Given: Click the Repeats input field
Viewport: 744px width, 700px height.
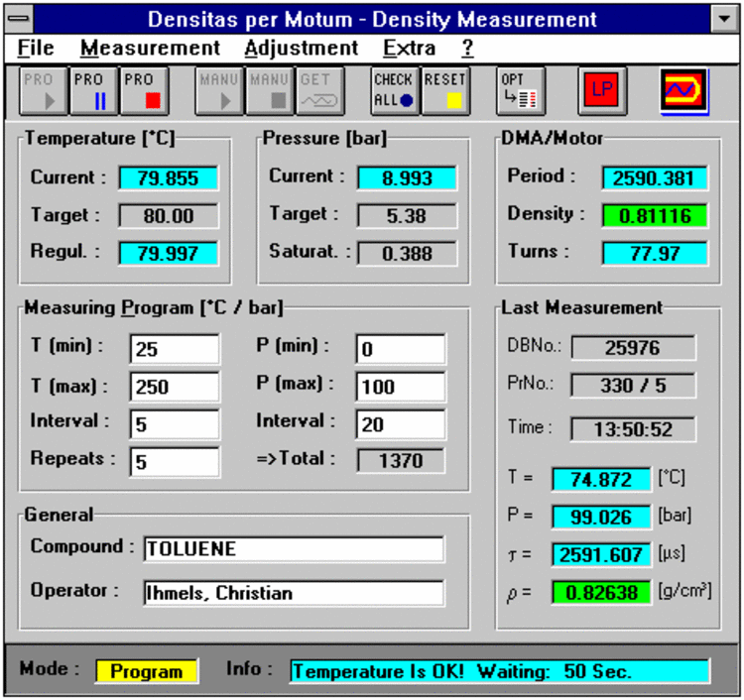Looking at the screenshot, I should point(175,461).
